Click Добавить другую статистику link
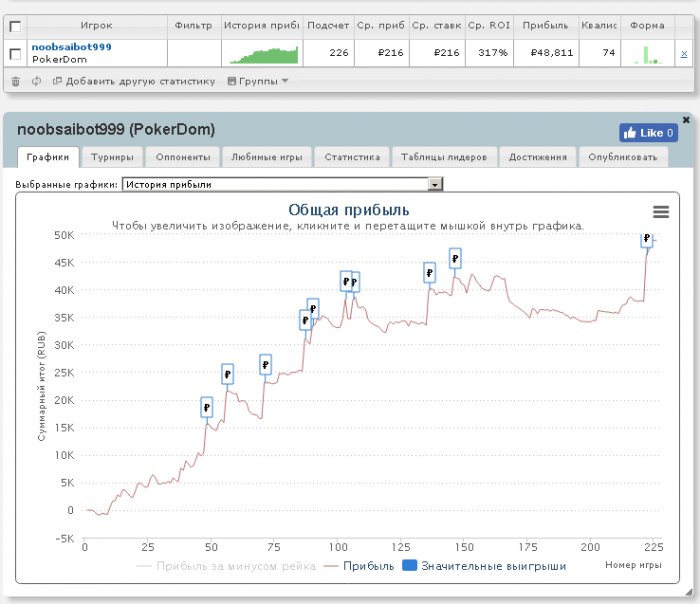 (x=134, y=81)
